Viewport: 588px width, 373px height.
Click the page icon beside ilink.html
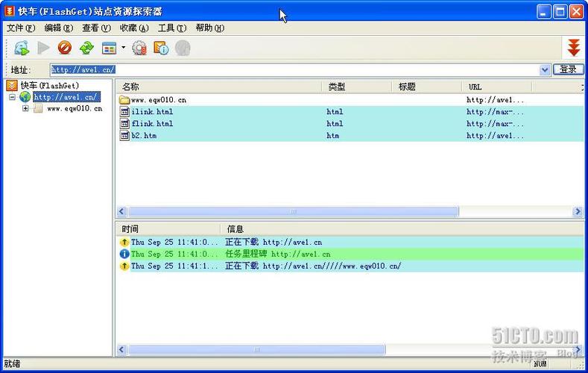[x=124, y=112]
